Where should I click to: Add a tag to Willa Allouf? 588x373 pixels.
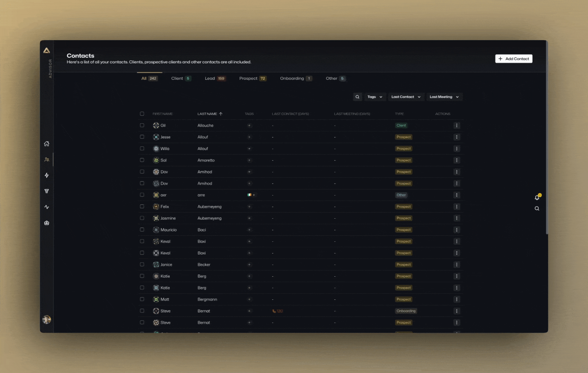click(249, 149)
